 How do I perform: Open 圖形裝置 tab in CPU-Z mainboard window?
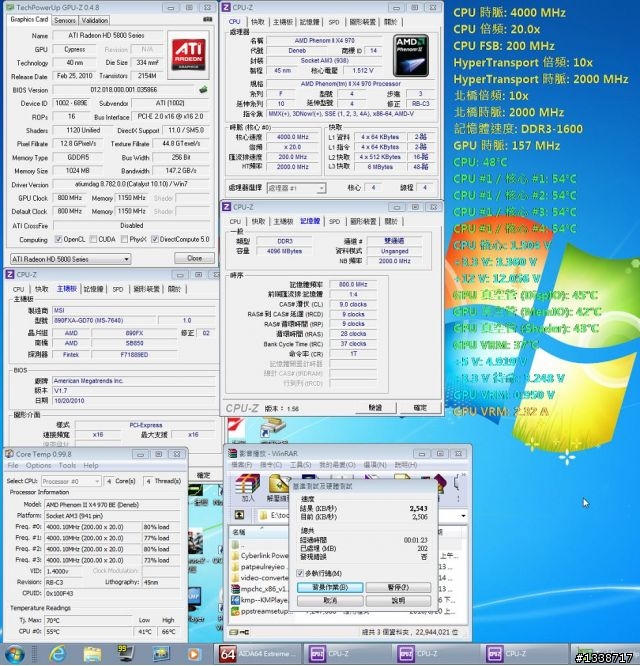tap(147, 289)
